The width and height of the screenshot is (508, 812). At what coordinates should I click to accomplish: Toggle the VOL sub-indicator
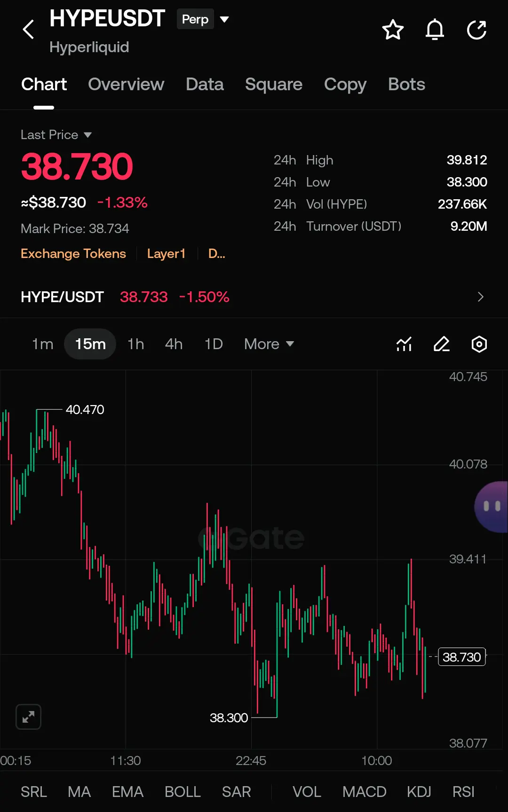[307, 792]
